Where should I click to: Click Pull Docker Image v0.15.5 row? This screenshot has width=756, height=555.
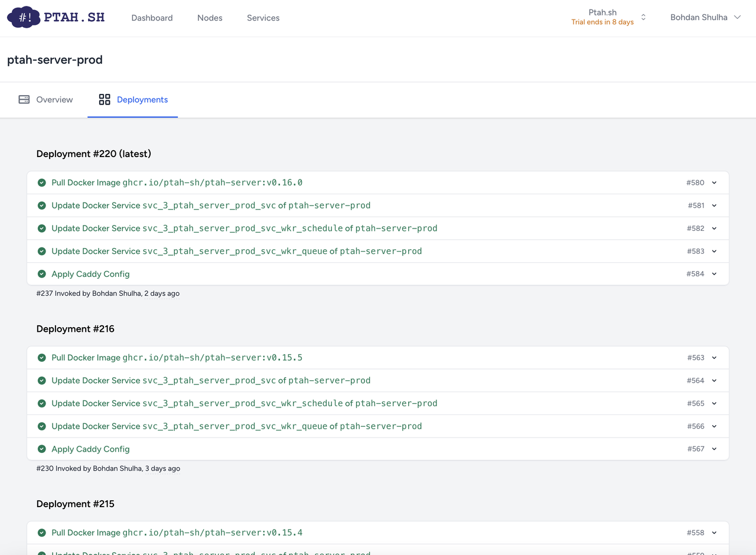tap(378, 358)
